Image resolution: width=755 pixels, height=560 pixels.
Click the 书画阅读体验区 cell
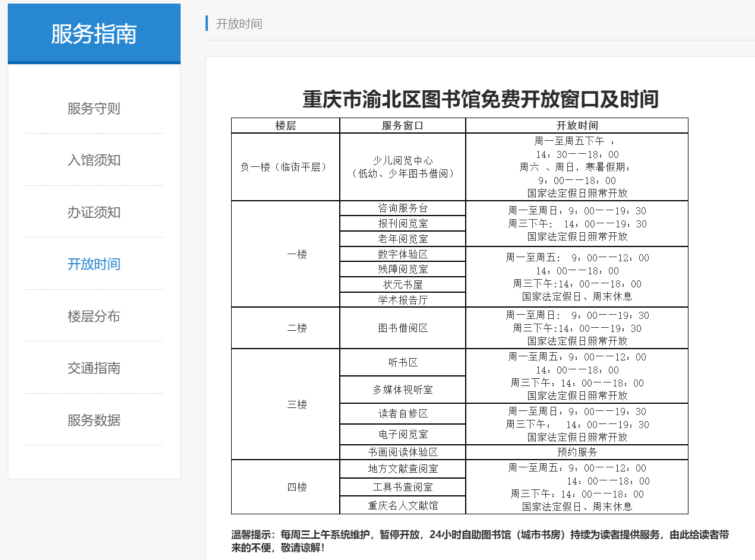coord(403,452)
